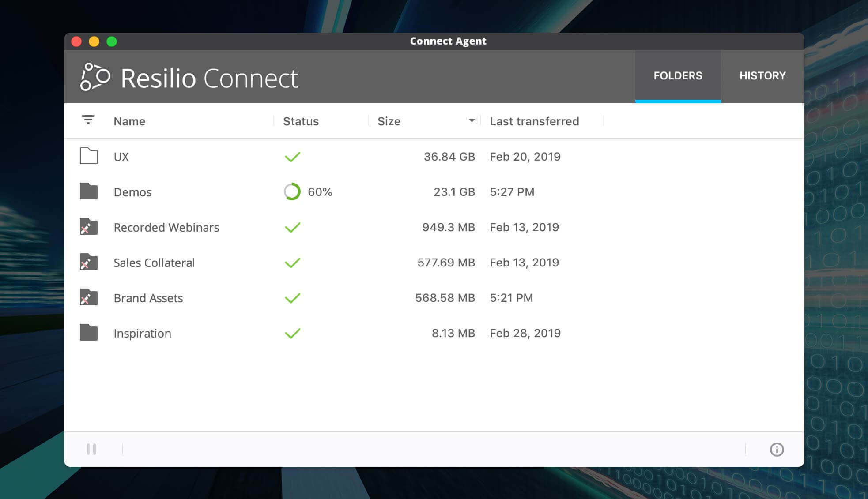Screen dimensions: 868x499
Task: Click the UX folder icon
Action: coord(89,156)
